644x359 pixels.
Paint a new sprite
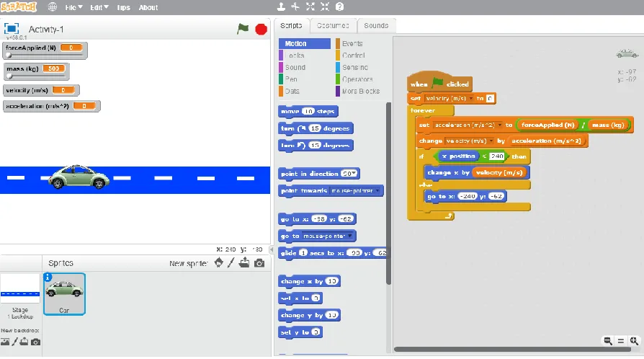(231, 262)
